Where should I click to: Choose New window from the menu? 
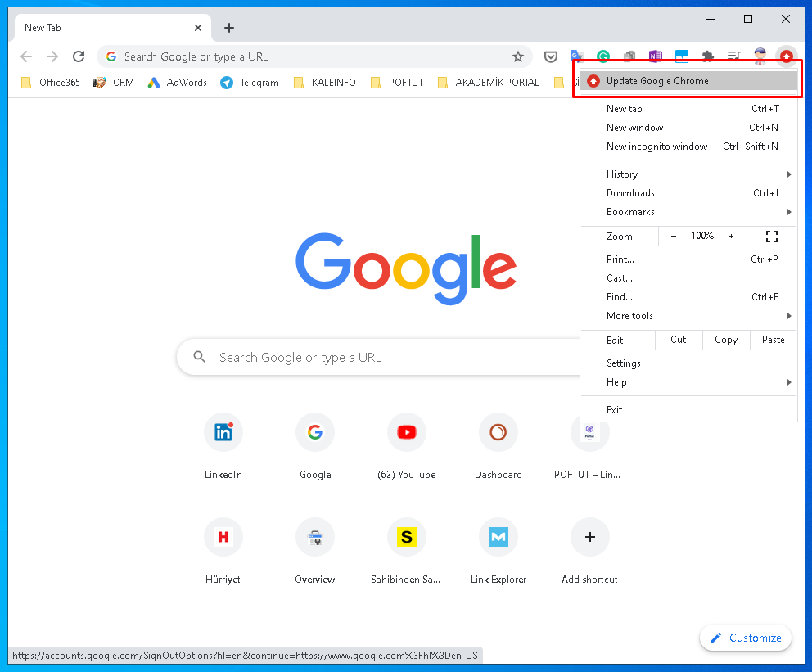(688, 128)
